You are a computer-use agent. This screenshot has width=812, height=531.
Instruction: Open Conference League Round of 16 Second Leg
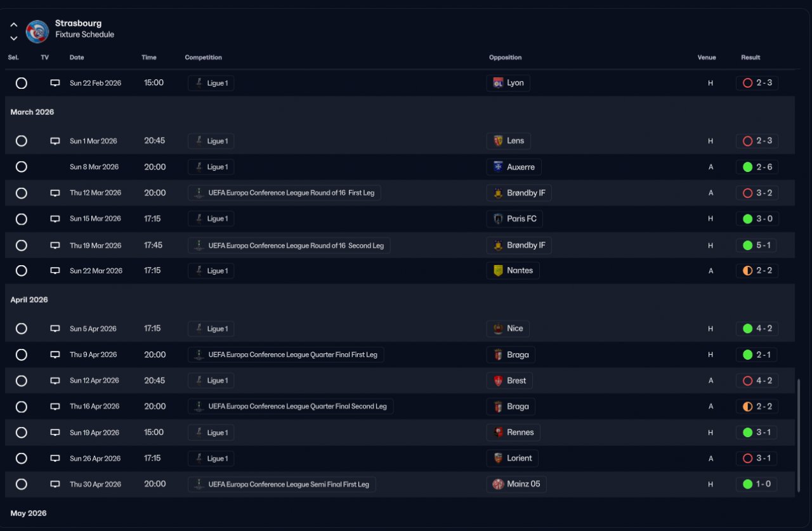pos(289,246)
